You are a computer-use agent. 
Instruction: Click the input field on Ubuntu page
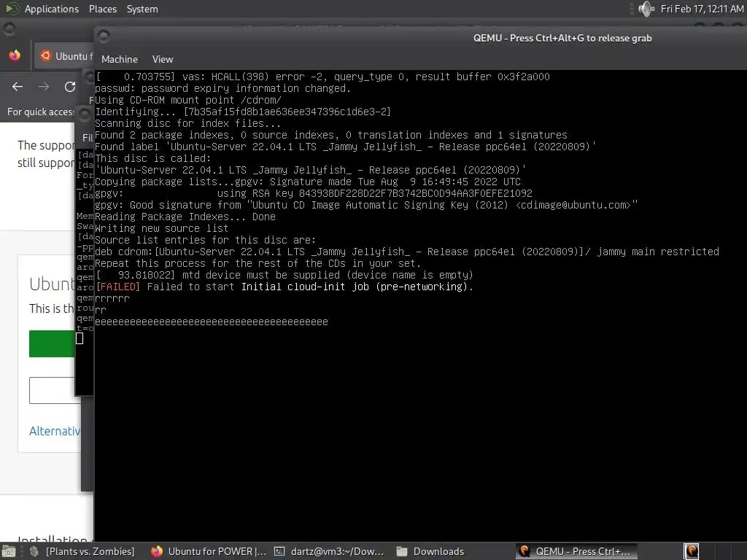pyautogui.click(x=53, y=391)
